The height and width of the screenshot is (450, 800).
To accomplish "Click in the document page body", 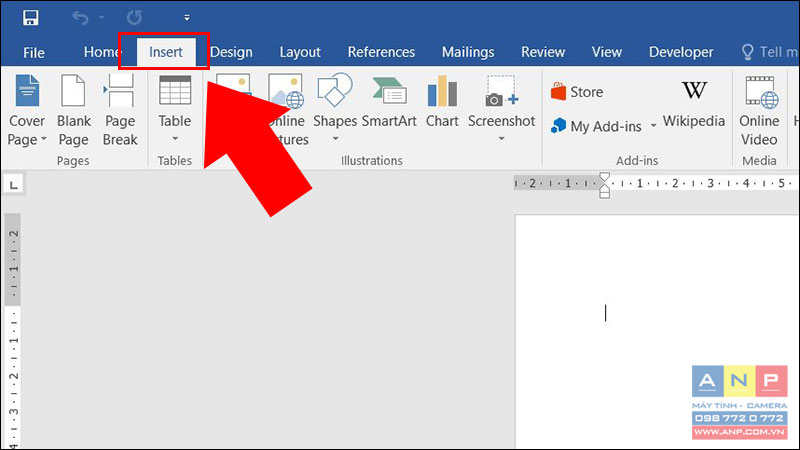I will [x=657, y=332].
